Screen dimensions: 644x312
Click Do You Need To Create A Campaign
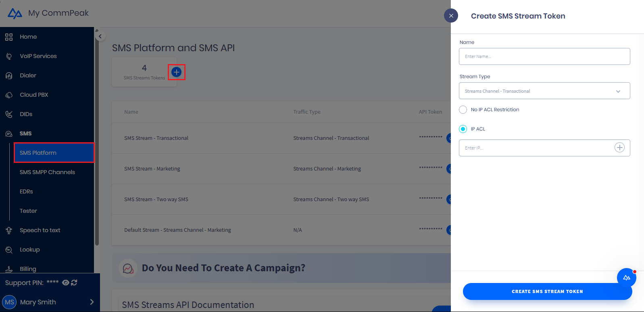[x=223, y=268]
